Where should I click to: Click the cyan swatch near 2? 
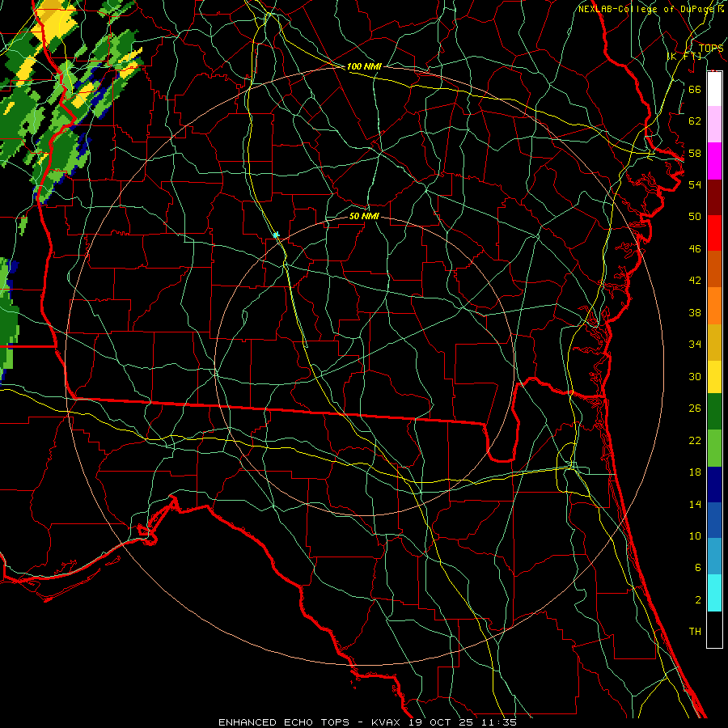(714, 593)
